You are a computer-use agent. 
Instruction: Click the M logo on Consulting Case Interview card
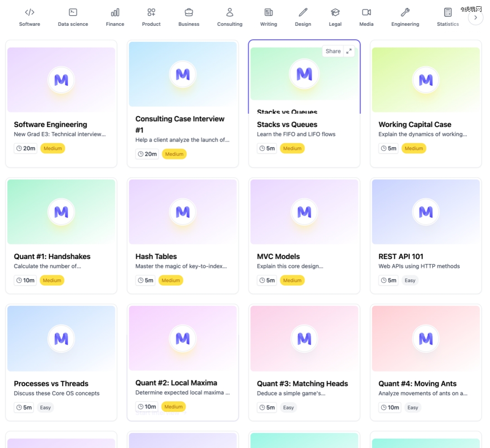[x=183, y=74]
